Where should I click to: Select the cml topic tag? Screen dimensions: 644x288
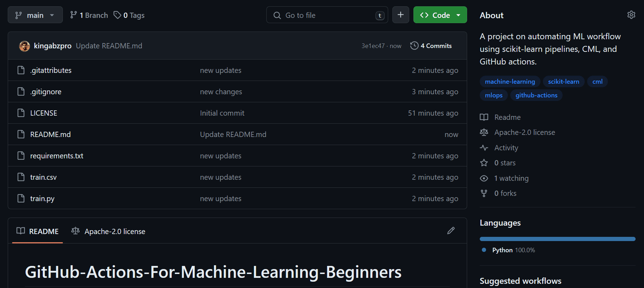tap(597, 82)
